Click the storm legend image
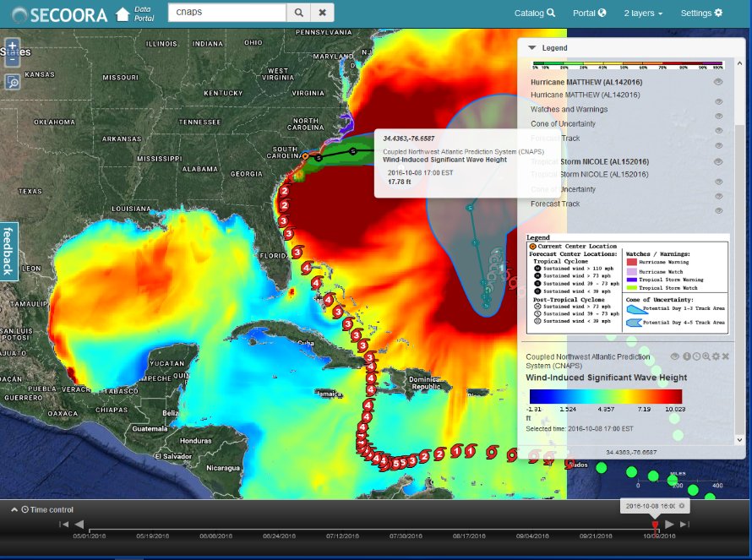 [628, 284]
